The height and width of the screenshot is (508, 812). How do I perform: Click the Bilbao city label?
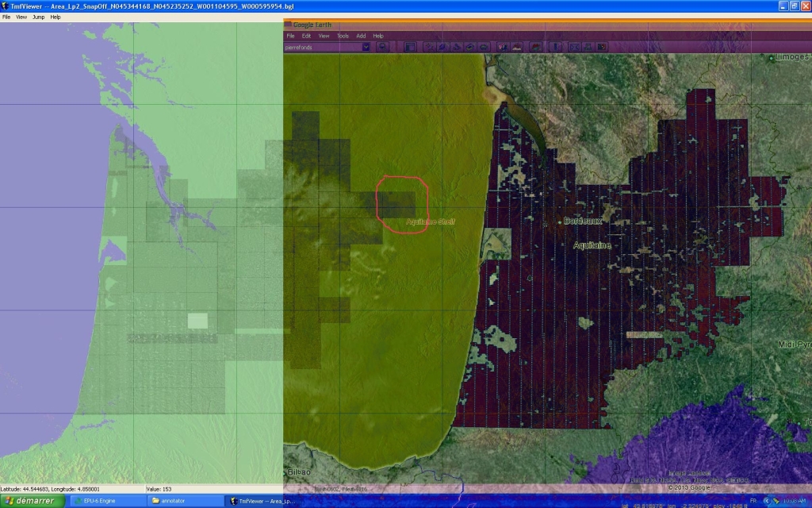coord(299,472)
